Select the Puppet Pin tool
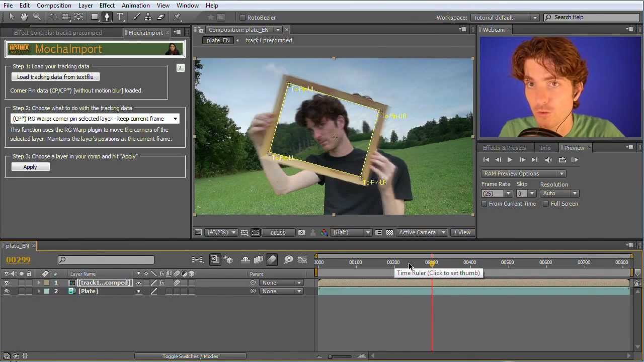Screen dimensions: 644x362 click(x=178, y=17)
